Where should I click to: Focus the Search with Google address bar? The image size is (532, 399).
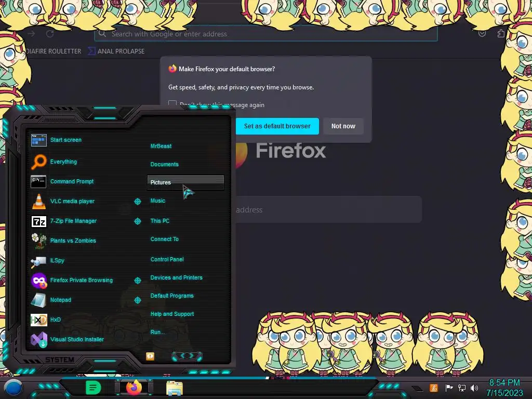click(x=266, y=34)
